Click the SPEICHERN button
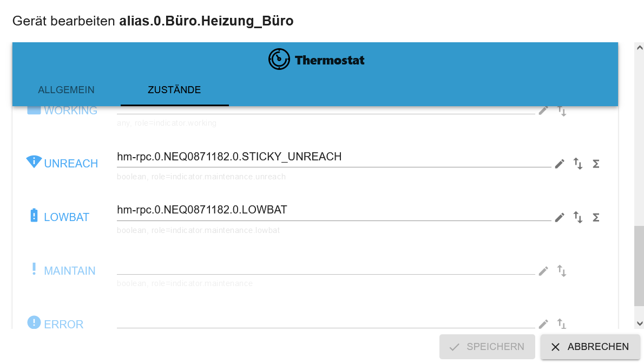This screenshot has height=363, width=644. [x=487, y=347]
